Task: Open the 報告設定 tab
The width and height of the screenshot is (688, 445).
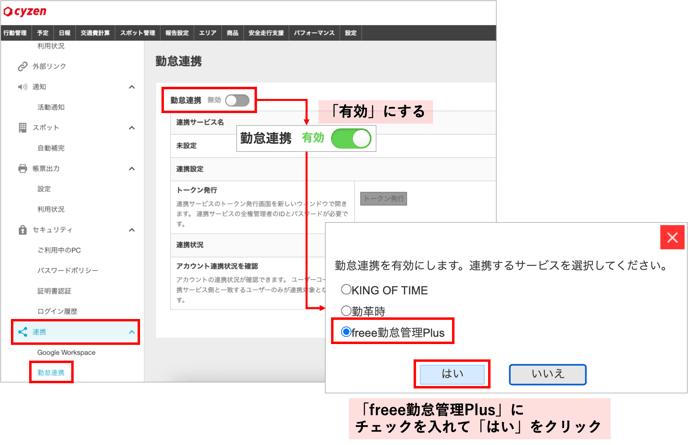Action: coord(177,33)
